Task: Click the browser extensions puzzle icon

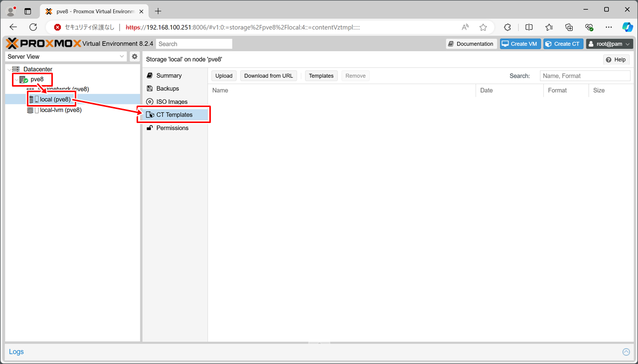Action: click(507, 27)
